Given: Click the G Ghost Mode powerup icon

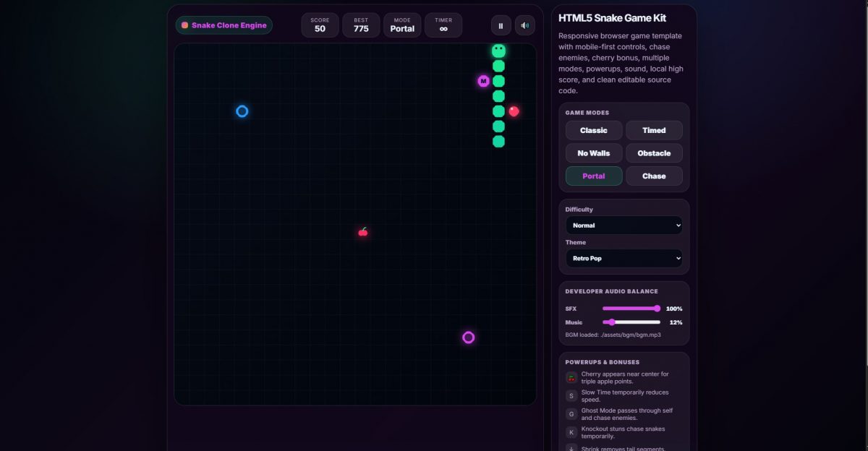Looking at the screenshot, I should pos(571,414).
